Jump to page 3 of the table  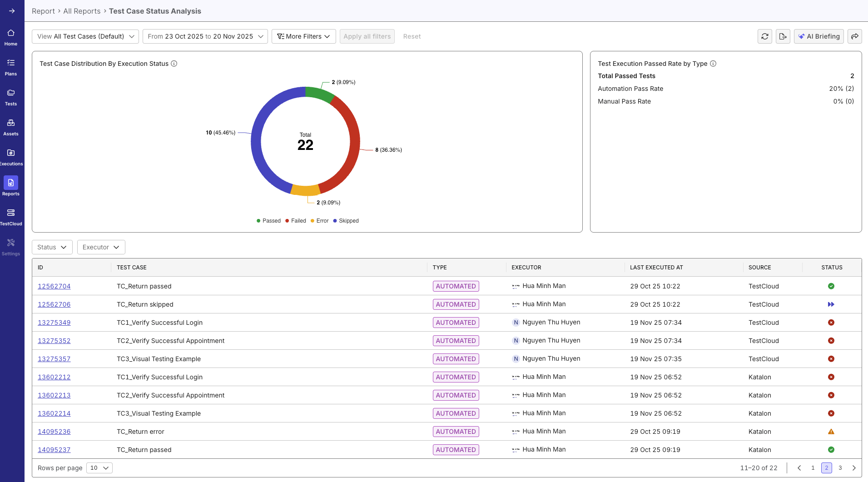pos(840,467)
